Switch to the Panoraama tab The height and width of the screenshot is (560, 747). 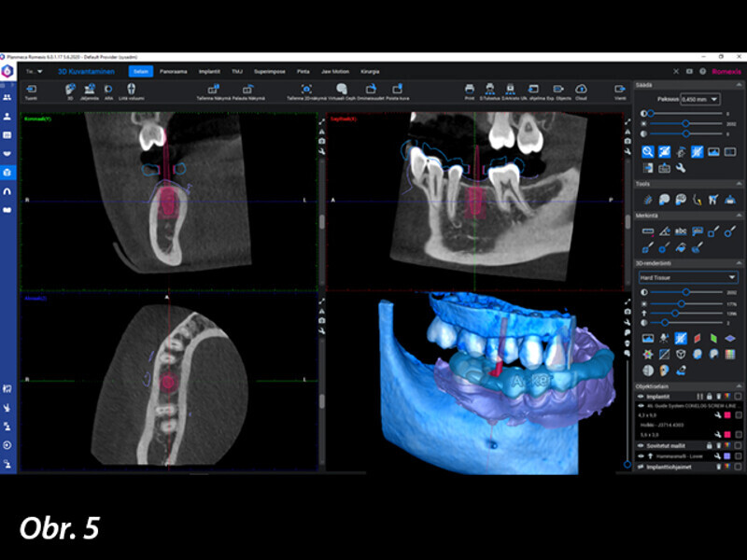coord(174,71)
